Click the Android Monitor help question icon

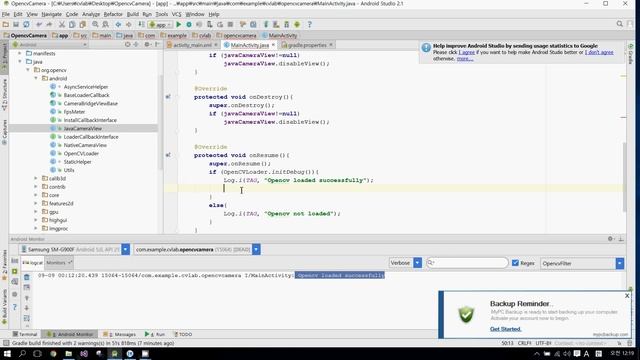[15, 307]
